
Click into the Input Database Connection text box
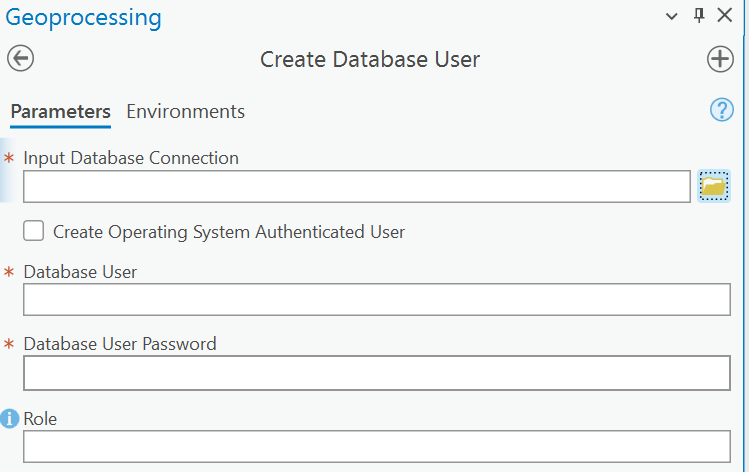click(356, 187)
